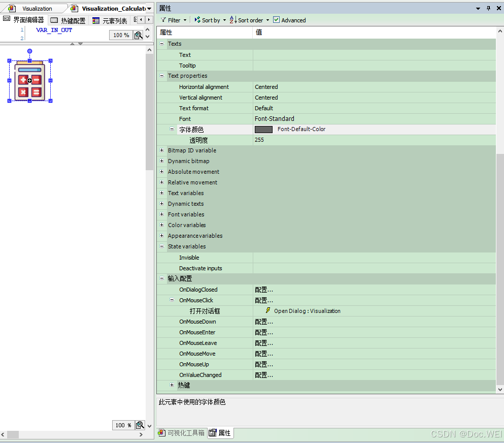Open the Sort order dropdown arrow

pos(267,20)
